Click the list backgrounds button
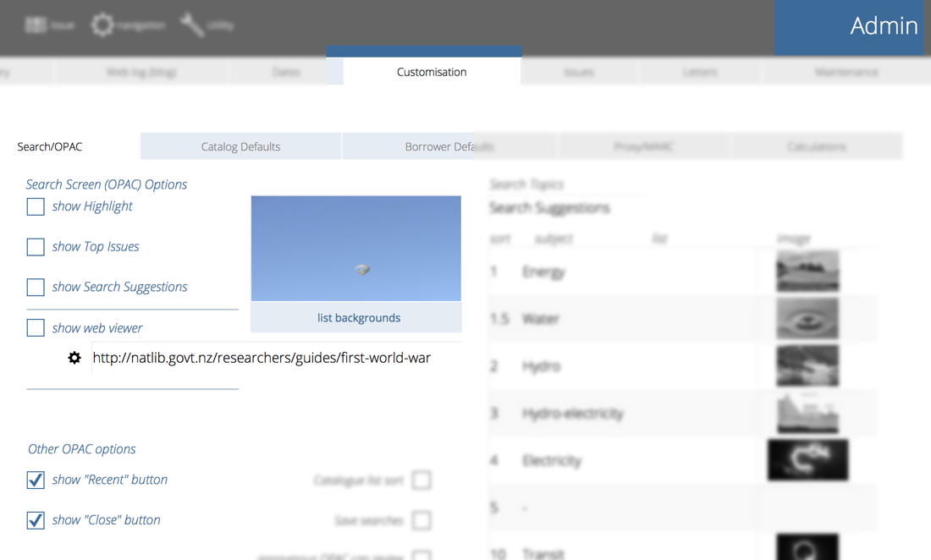 click(x=358, y=318)
